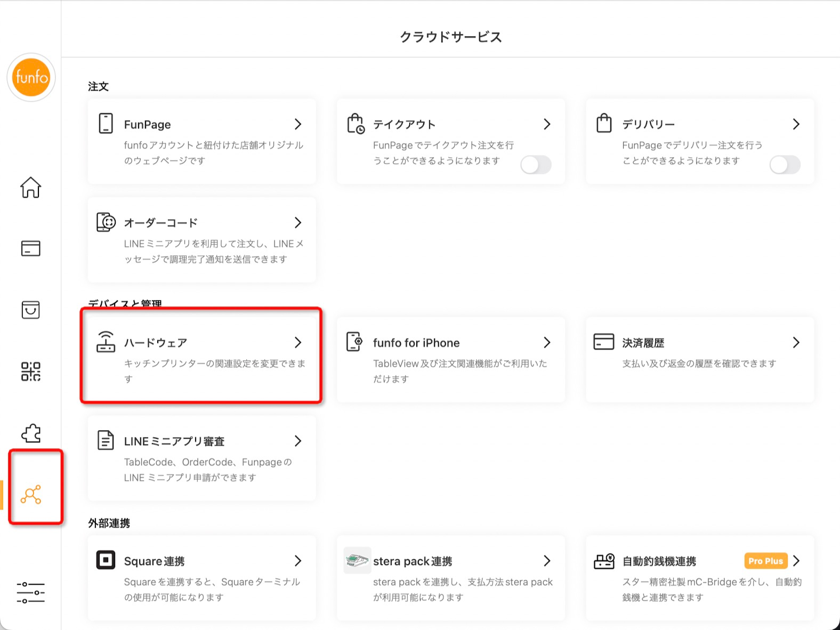Open the ハードウェア title
Screen dimensions: 840x630
pos(156,343)
